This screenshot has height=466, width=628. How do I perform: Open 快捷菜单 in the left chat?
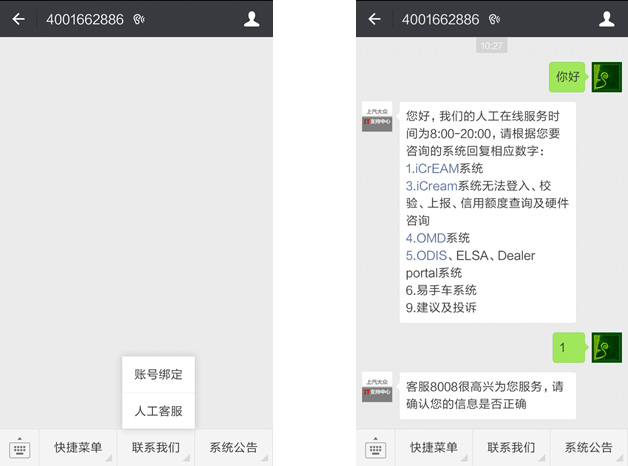coord(78,448)
